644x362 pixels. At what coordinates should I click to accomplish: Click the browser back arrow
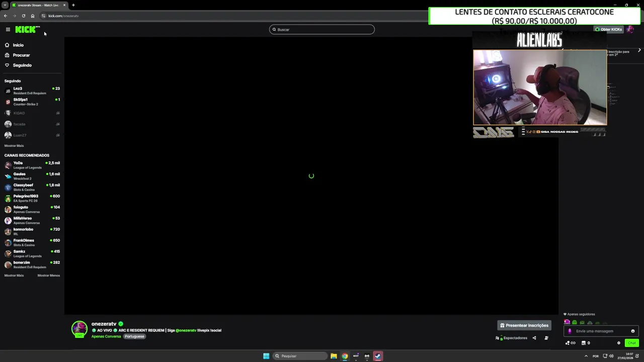pos(6,16)
